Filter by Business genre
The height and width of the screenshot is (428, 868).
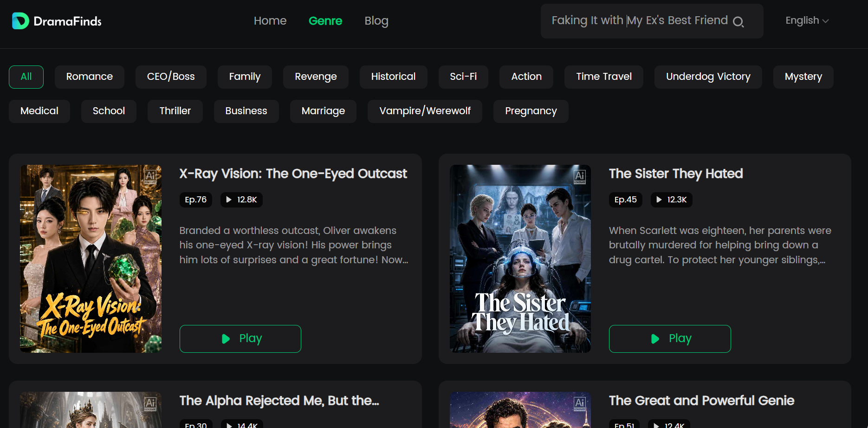(246, 111)
